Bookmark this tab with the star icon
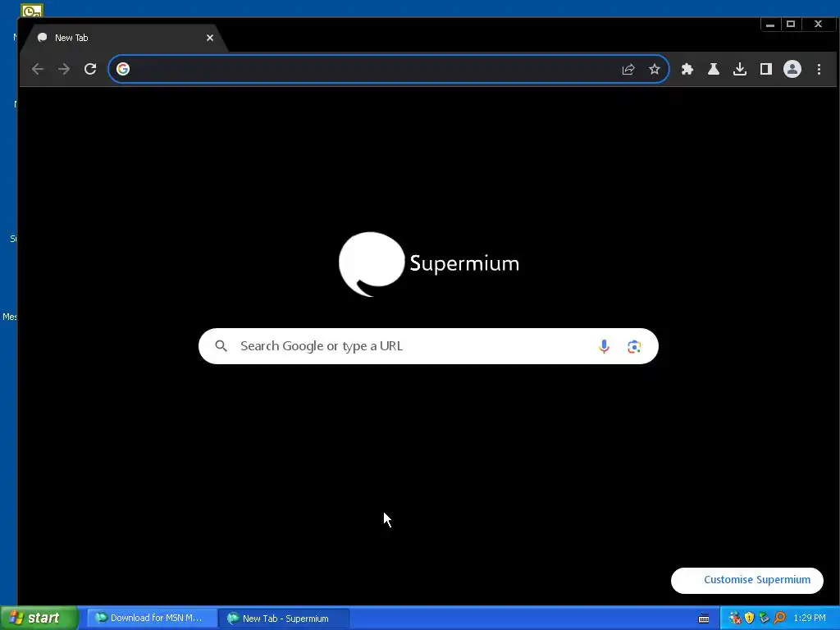The image size is (840, 630). click(x=654, y=69)
